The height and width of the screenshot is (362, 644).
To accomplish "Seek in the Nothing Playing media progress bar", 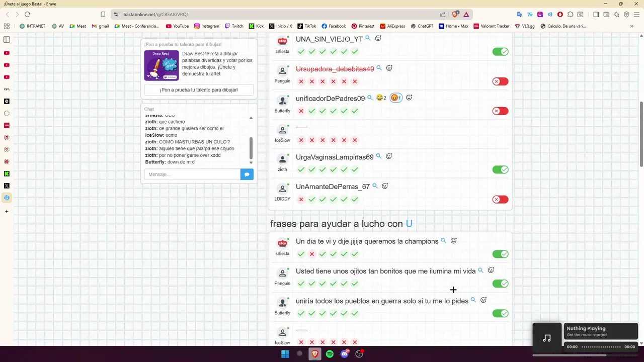I will pos(601,347).
